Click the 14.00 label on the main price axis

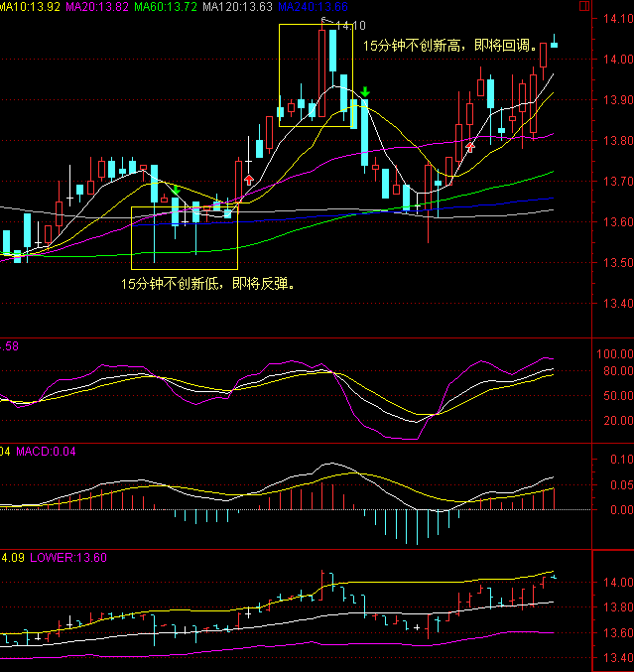(618, 60)
